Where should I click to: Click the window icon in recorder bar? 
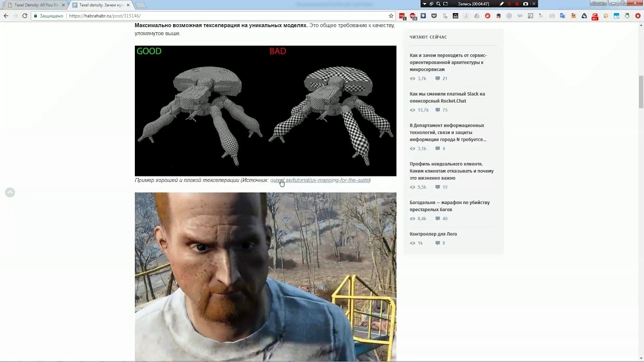coord(431,4)
